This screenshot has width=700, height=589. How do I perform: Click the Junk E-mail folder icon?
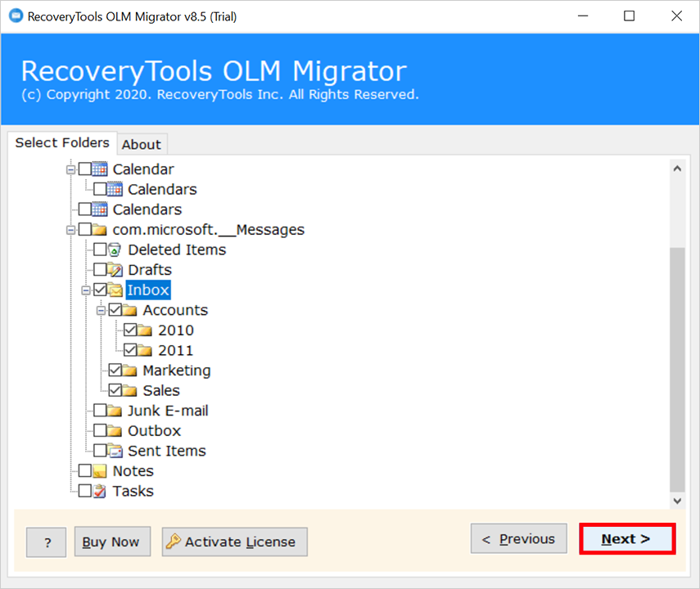[x=115, y=411]
